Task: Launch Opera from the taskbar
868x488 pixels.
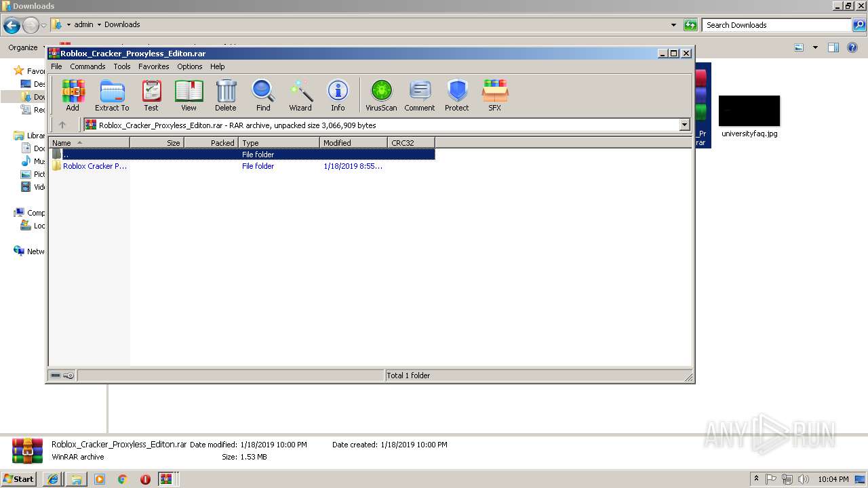Action: 145,479
